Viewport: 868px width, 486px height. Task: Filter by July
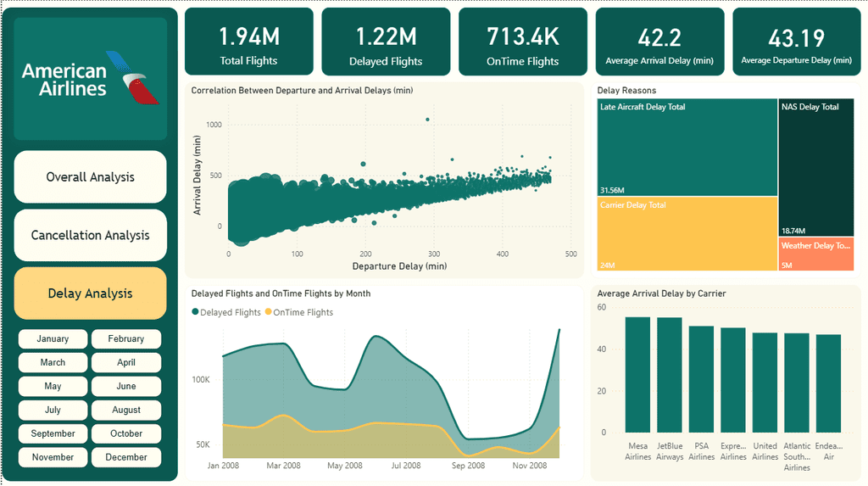pyautogui.click(x=53, y=410)
